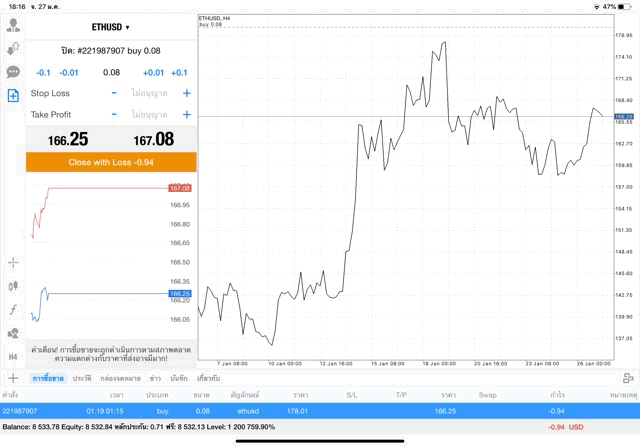The image size is (640, 447).
Task: Click the -0.94 USD total profit
Action: coord(566,427)
